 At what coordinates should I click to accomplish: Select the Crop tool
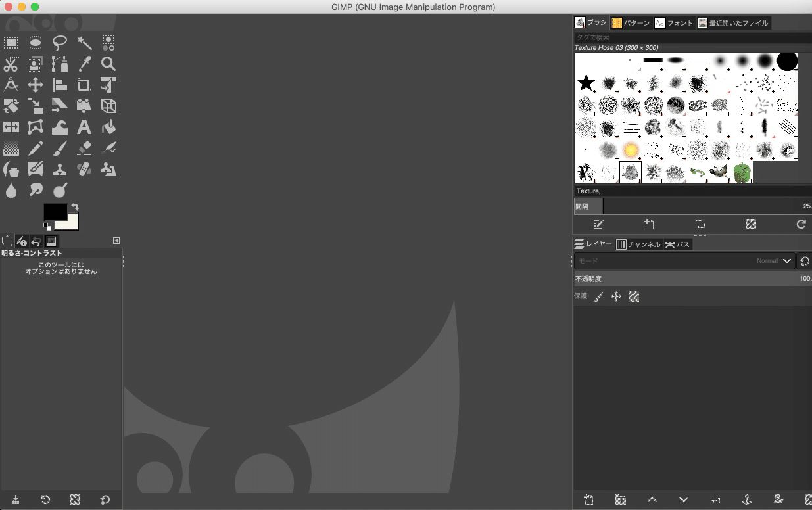click(x=84, y=85)
